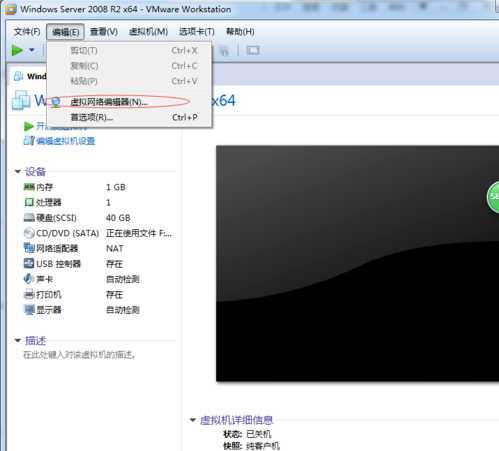The image size is (499, 451).
Task: Click the VM tab icon beside Wind
Action: (x=18, y=76)
